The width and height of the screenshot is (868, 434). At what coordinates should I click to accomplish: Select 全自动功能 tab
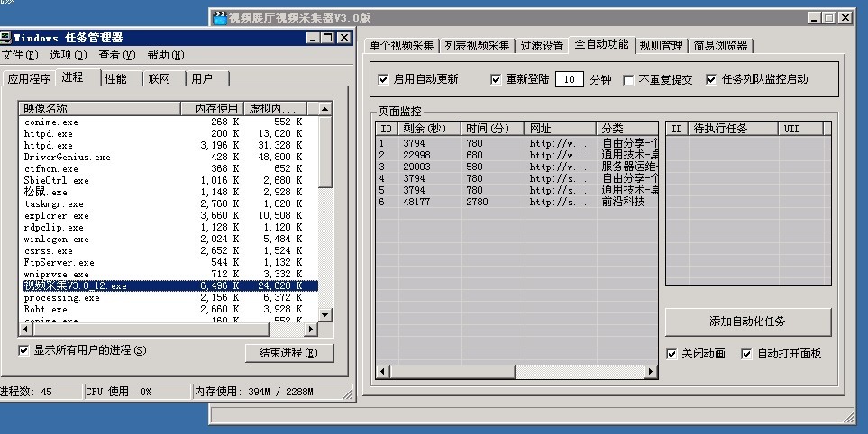coord(601,44)
